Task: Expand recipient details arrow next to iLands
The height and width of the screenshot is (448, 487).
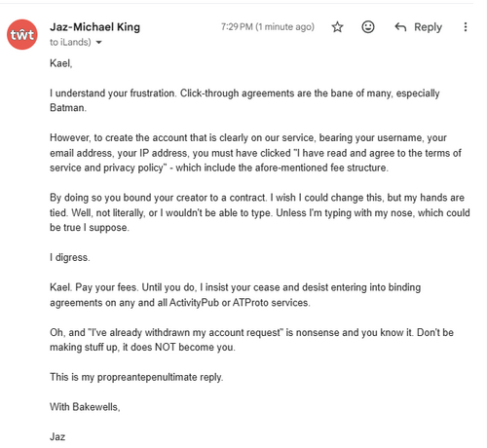Action: 99,43
